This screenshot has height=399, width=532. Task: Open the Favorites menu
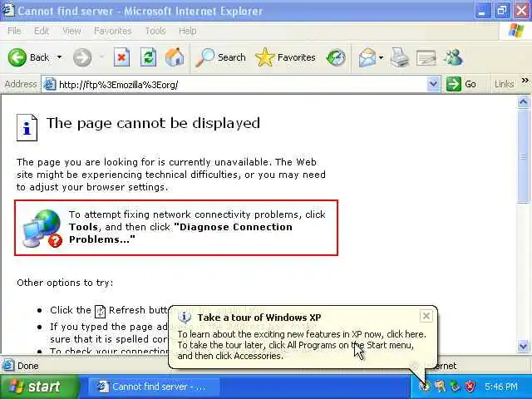[113, 31]
